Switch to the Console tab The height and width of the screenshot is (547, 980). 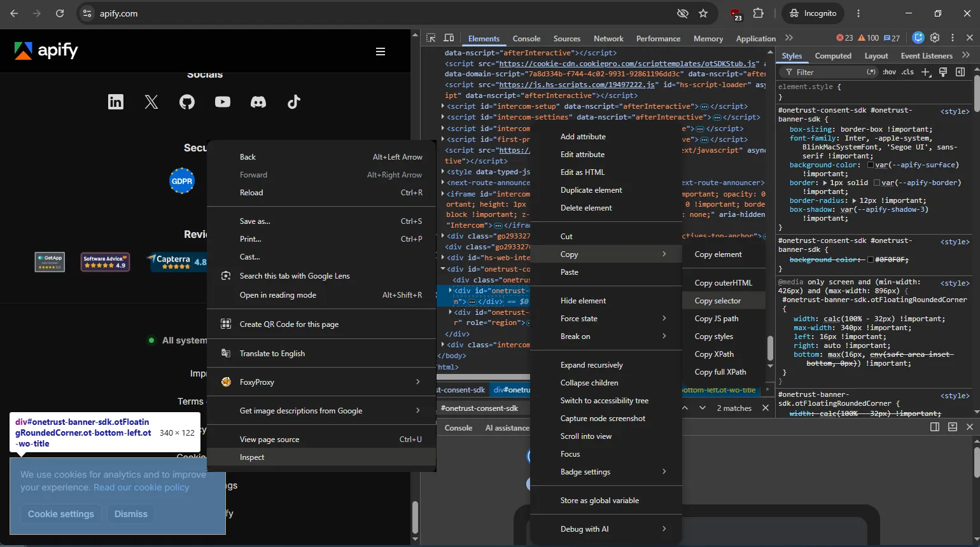pos(526,38)
